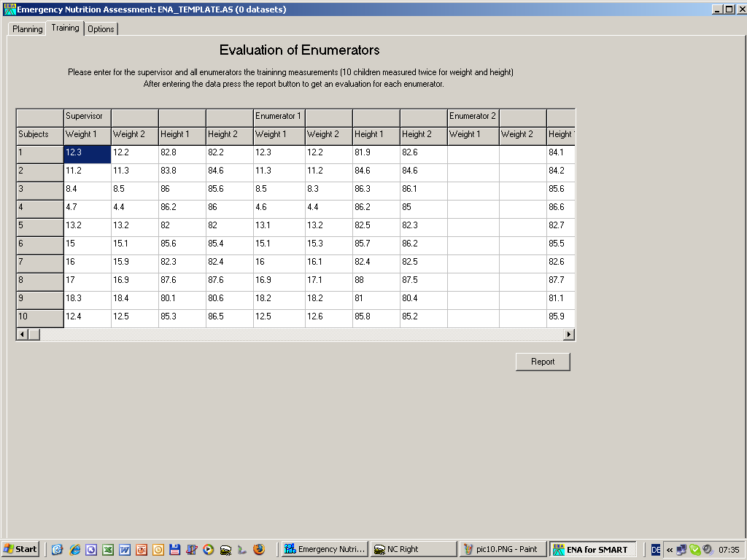This screenshot has width=747, height=560.
Task: Open PowerPoint from the quick launch bar
Action: [x=141, y=550]
